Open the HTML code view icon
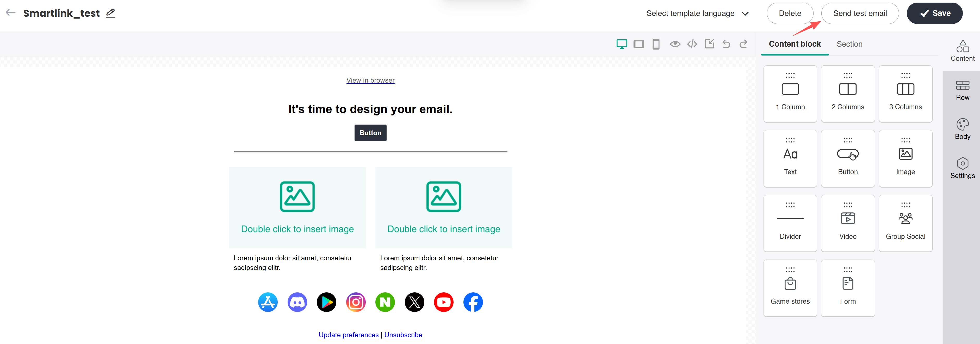Image resolution: width=980 pixels, height=344 pixels. click(692, 44)
